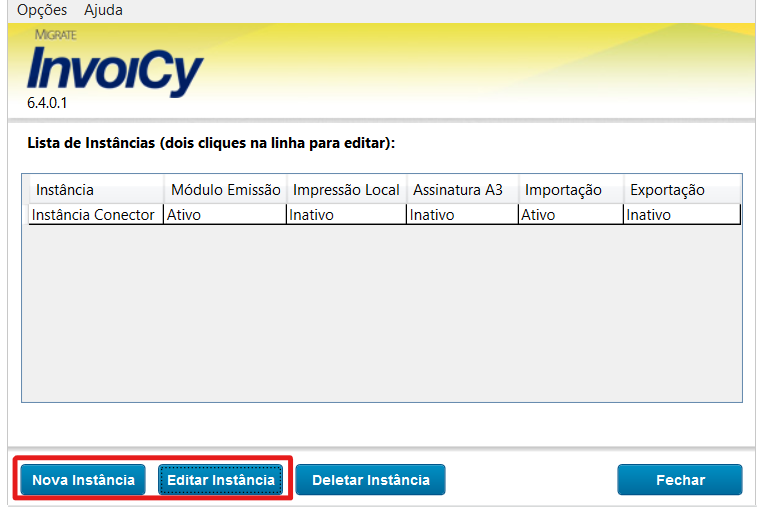762x507 pixels.
Task: Open the Opções menu
Action: tap(42, 10)
